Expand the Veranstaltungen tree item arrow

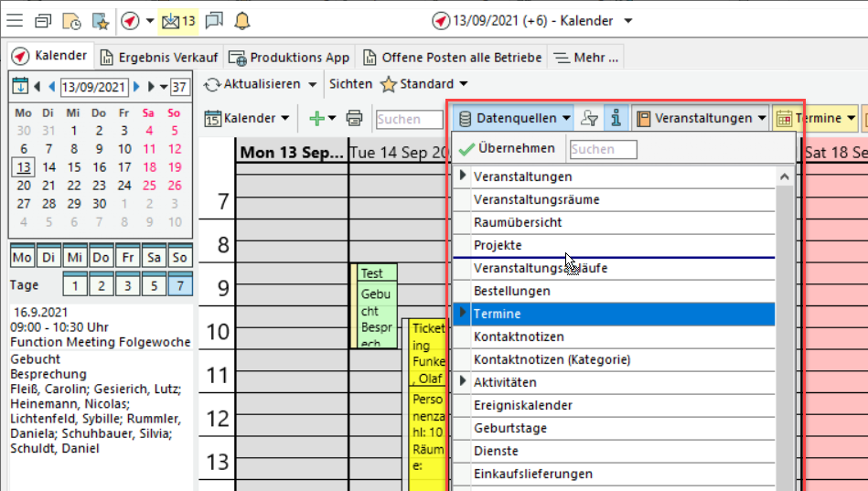pyautogui.click(x=463, y=176)
